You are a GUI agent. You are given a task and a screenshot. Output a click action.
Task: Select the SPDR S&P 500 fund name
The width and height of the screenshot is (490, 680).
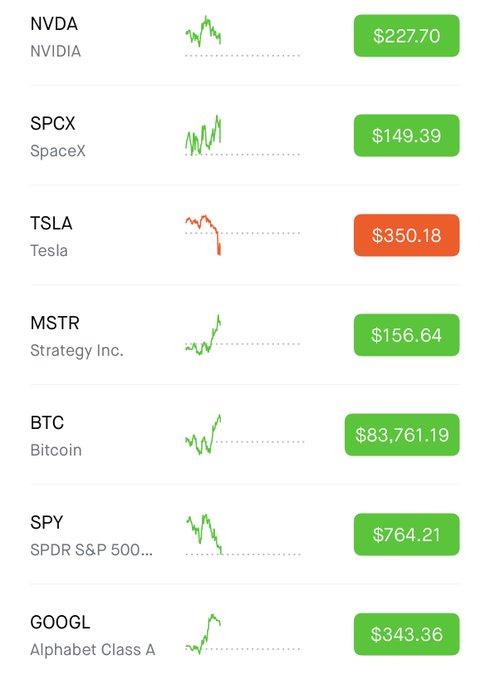pos(91,550)
